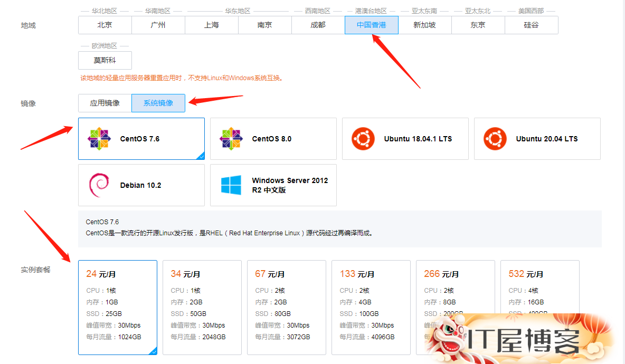Click 每月流量：1024GB in the 24元 plan

113,337
